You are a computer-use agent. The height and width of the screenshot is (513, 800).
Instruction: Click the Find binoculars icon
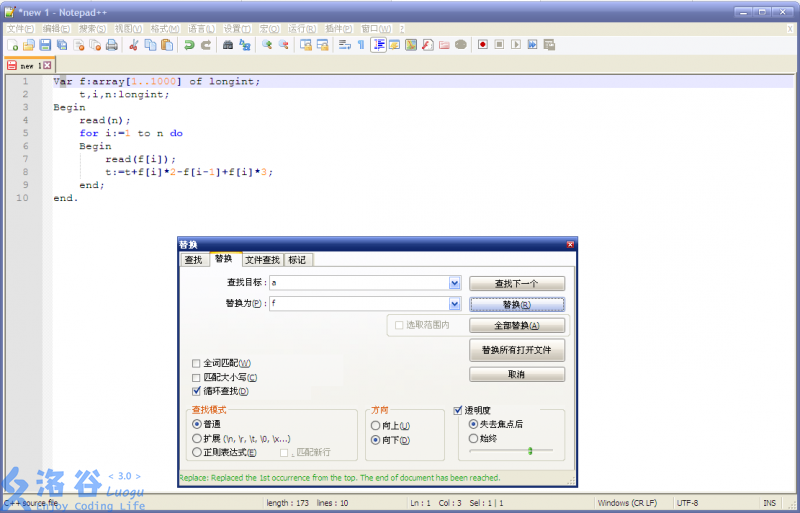228,45
